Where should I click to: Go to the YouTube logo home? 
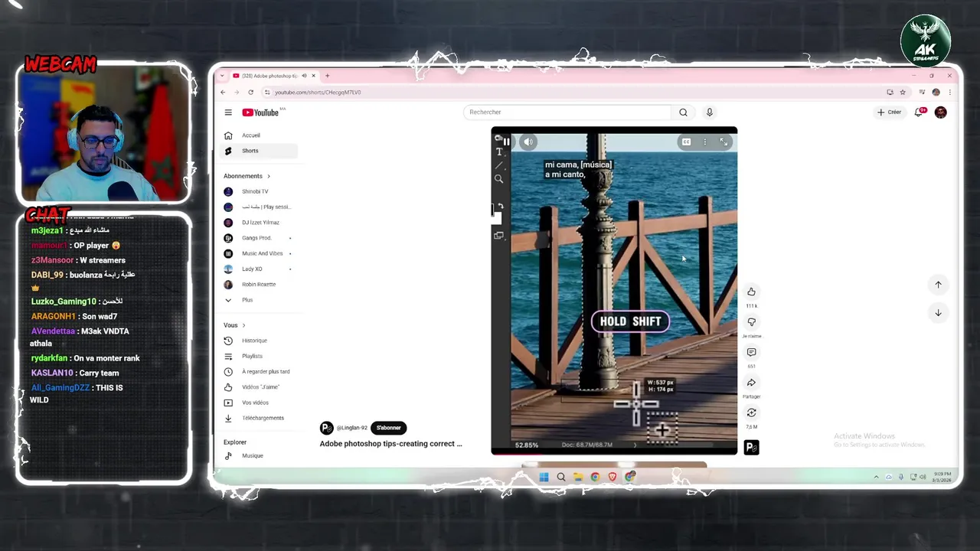coord(260,112)
